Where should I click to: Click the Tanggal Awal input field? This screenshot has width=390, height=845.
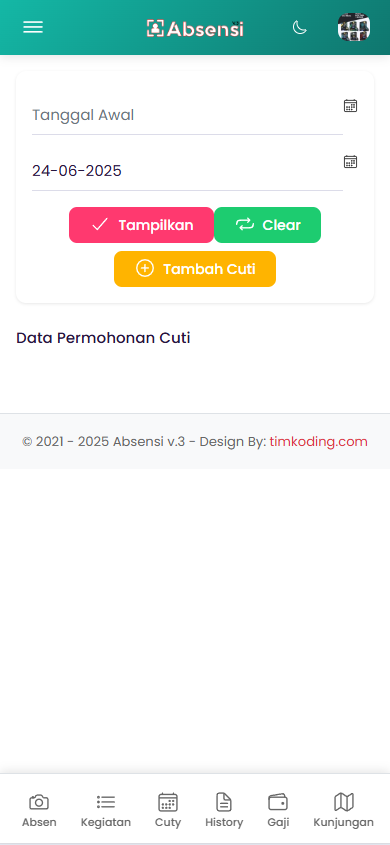point(187,115)
